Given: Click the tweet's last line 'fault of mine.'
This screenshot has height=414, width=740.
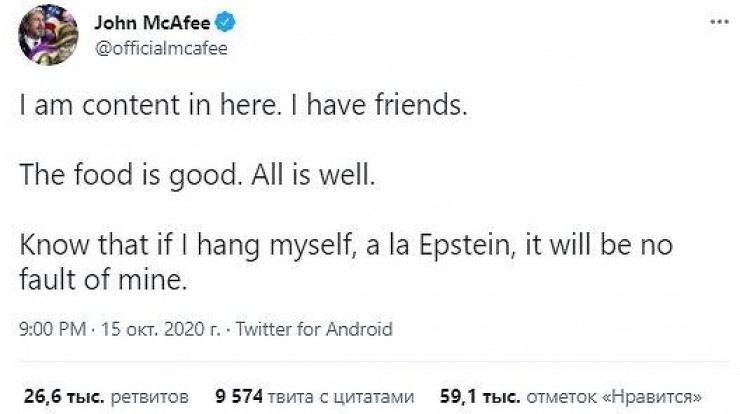Looking at the screenshot, I should pos(103,282).
